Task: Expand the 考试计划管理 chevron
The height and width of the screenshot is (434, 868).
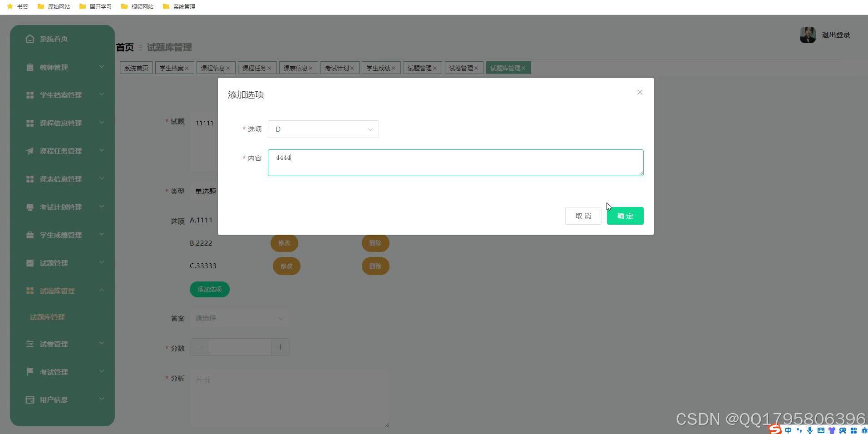Action: pyautogui.click(x=102, y=207)
